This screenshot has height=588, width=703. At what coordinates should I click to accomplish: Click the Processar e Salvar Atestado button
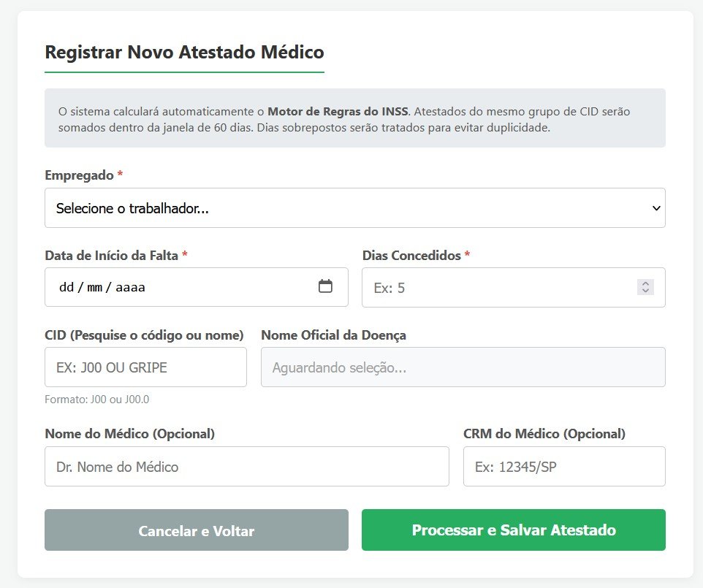click(x=513, y=530)
